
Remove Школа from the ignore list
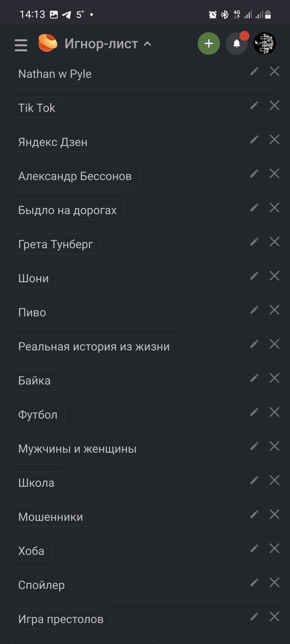tap(274, 480)
